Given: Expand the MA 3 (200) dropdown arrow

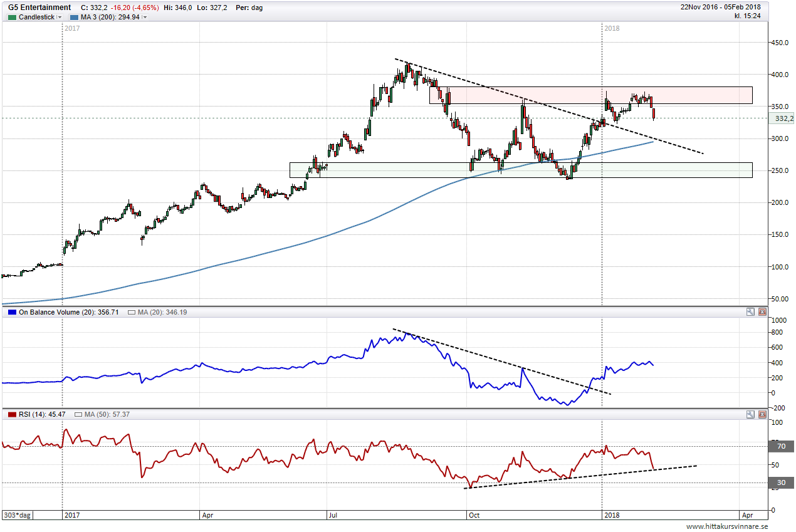Looking at the screenshot, I should pos(145,18).
